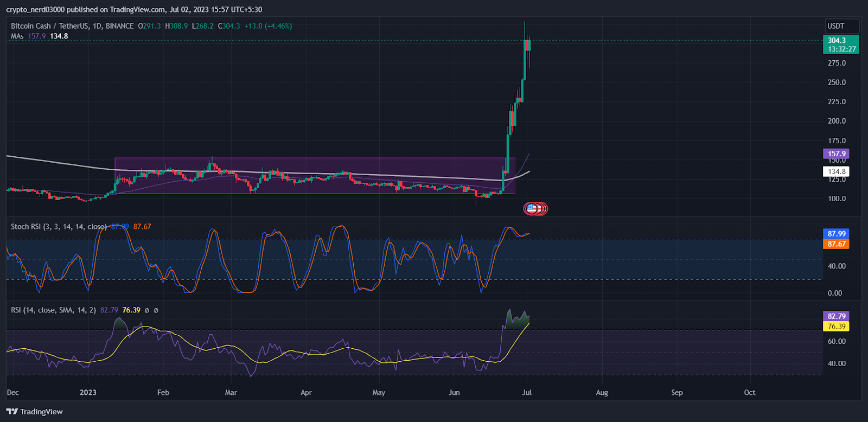Viewport: 868px width, 422px height.
Task: Click the 200.0 price axis label
Action: (837, 121)
